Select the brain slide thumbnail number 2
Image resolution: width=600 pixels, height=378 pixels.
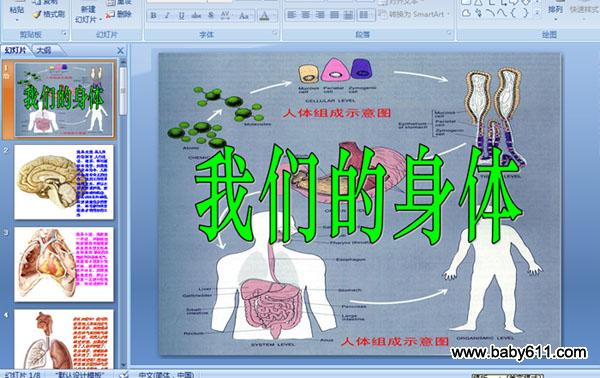[x=64, y=182]
